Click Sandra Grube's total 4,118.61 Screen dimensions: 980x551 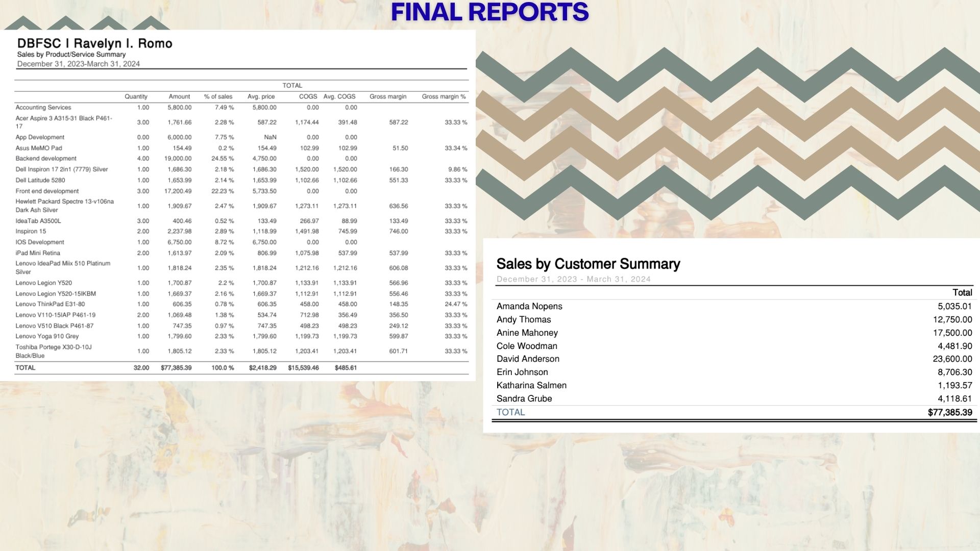click(955, 399)
